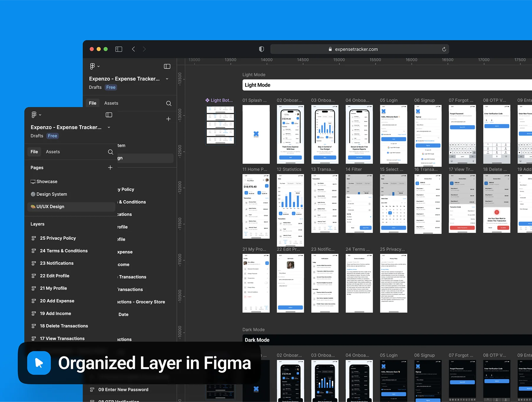The width and height of the screenshot is (532, 402).
Task: Select the 18 Delete frame on canvas
Action: [497, 203]
